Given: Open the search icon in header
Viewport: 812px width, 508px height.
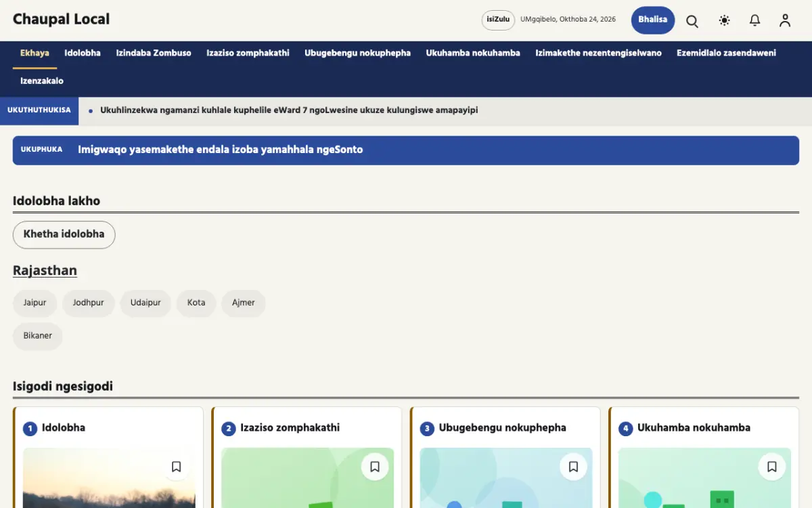Looking at the screenshot, I should coord(692,20).
